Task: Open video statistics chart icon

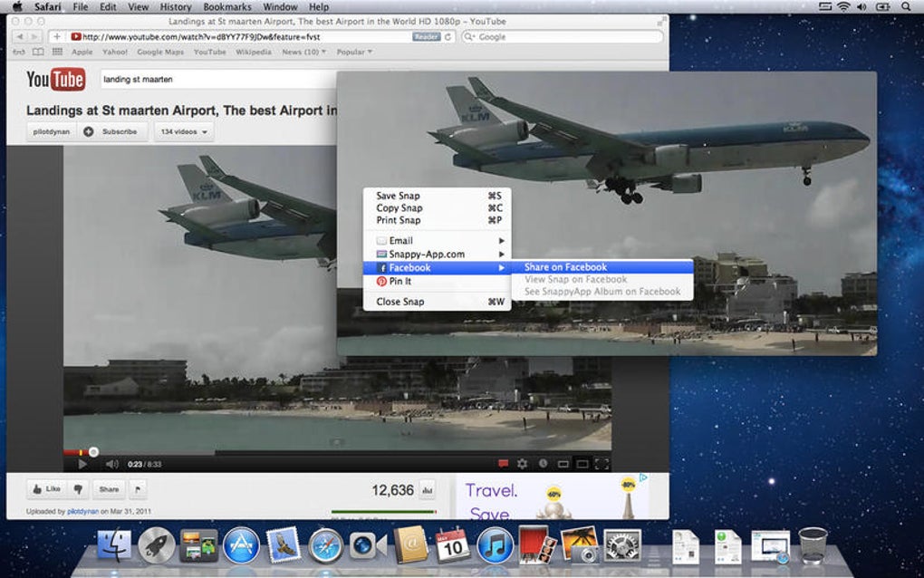Action: click(428, 489)
